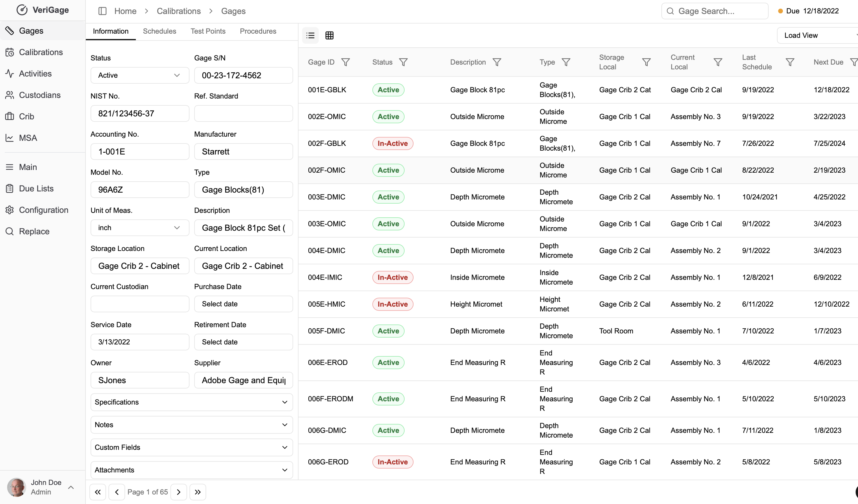Switch to the Test Points tab
The image size is (858, 504).
[x=208, y=31]
